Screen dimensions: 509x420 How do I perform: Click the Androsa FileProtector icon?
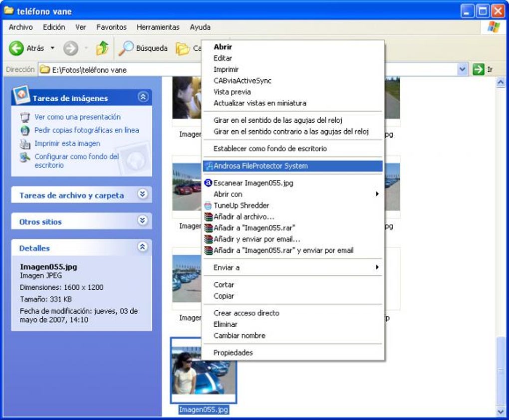click(209, 166)
